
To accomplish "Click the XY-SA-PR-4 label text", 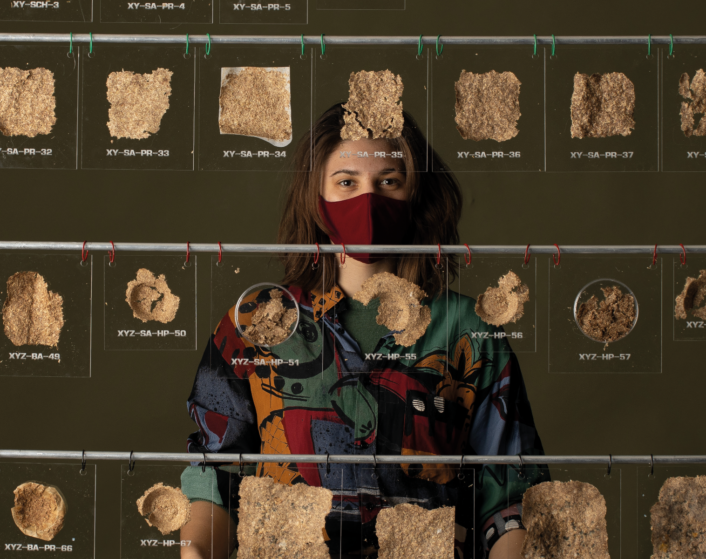I will pyautogui.click(x=156, y=6).
